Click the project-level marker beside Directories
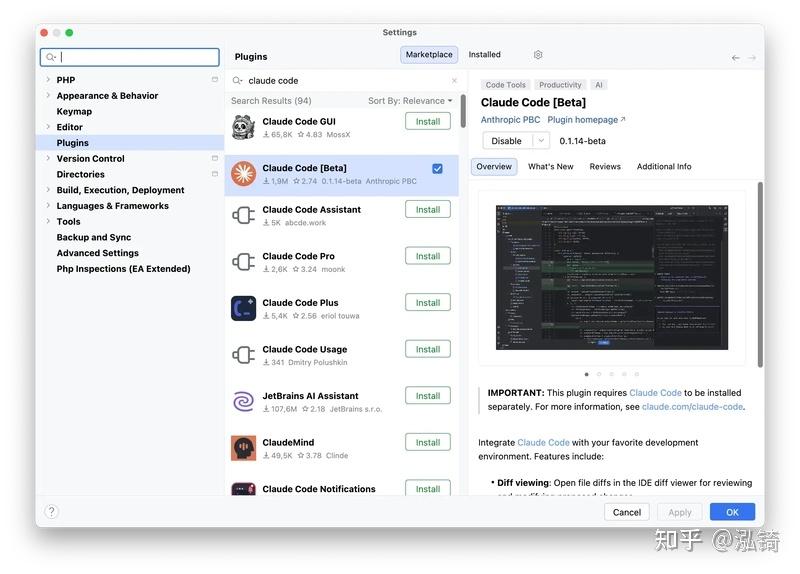This screenshot has width=800, height=574. point(215,174)
